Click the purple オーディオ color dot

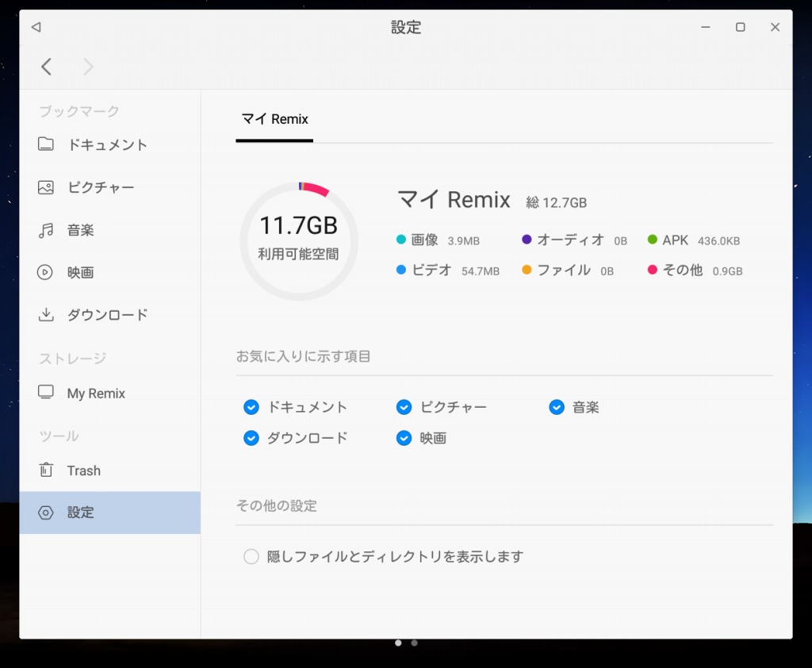pyautogui.click(x=527, y=240)
